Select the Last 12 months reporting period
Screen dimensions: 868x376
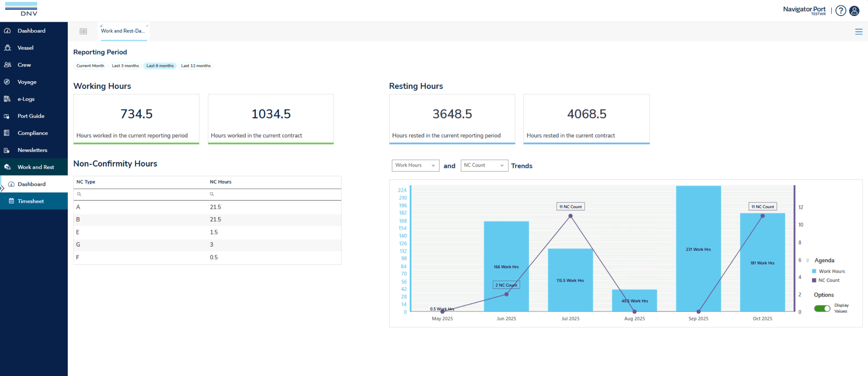coord(196,66)
